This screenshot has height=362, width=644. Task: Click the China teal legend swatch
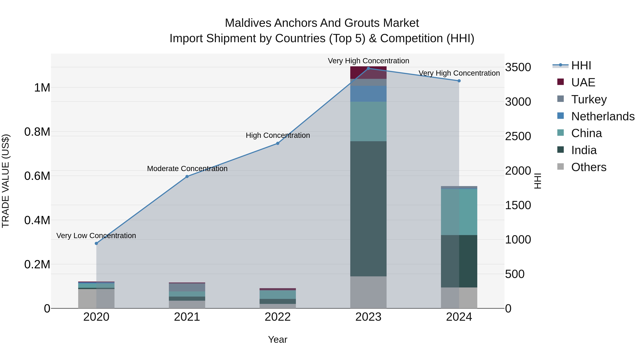pos(560,133)
